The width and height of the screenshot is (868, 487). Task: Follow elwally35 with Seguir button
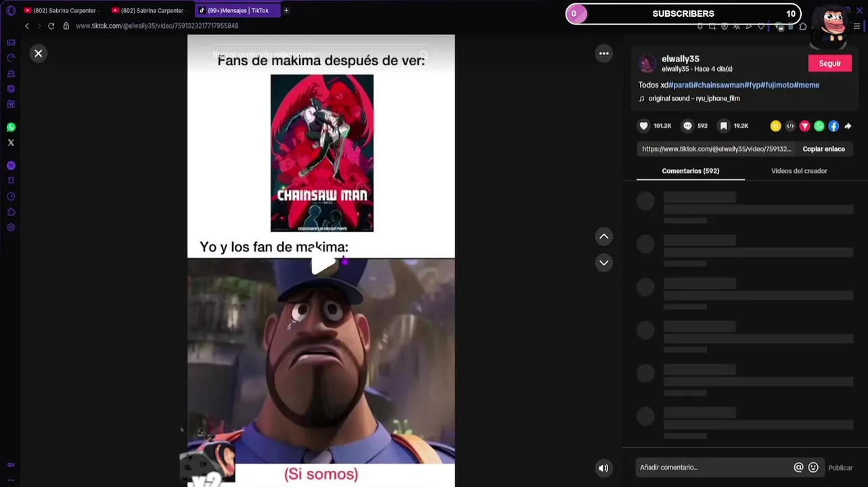[829, 64]
